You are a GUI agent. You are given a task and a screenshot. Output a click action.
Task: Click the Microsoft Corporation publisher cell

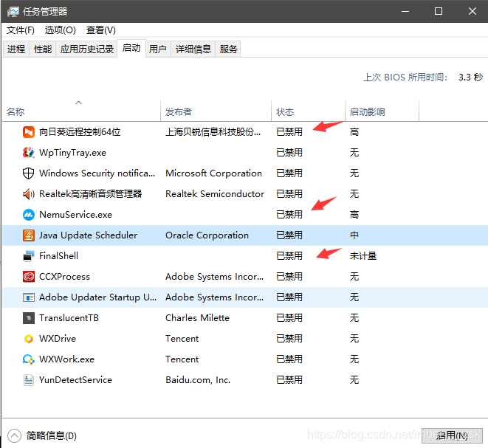coord(214,173)
